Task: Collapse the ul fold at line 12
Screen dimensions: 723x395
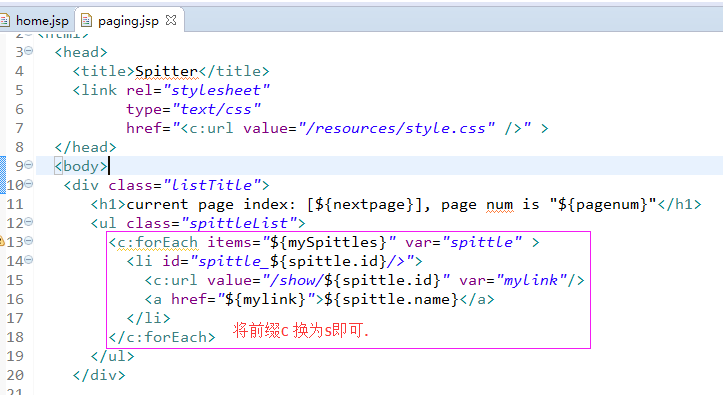Action: pyautogui.click(x=29, y=222)
